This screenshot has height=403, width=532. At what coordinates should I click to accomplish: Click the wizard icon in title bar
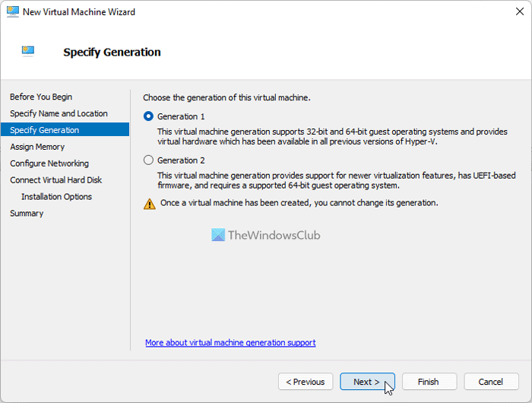tap(13, 12)
